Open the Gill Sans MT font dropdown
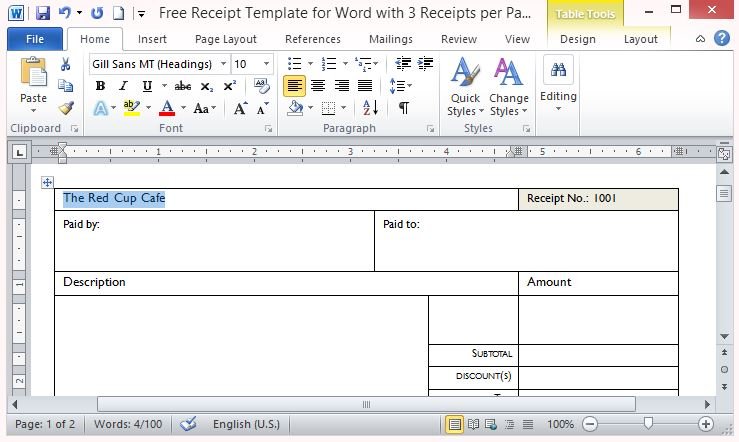739x442 pixels. pyautogui.click(x=223, y=64)
